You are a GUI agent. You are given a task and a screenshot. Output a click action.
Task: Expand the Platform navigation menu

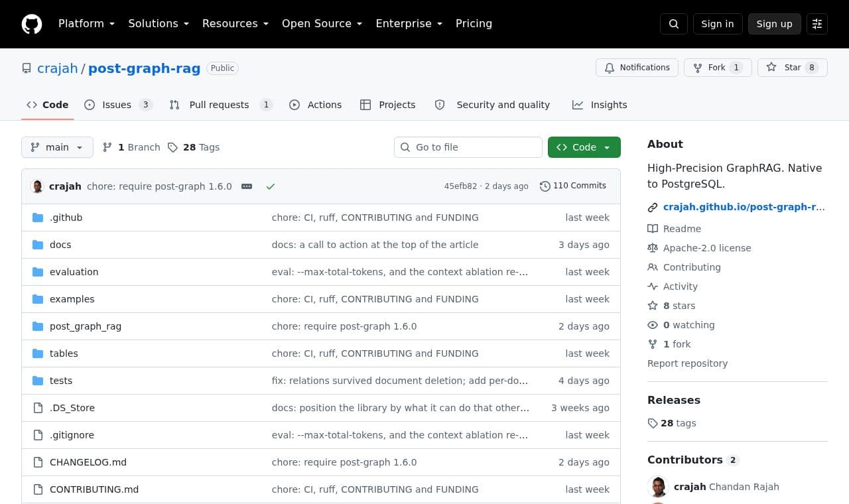86,24
